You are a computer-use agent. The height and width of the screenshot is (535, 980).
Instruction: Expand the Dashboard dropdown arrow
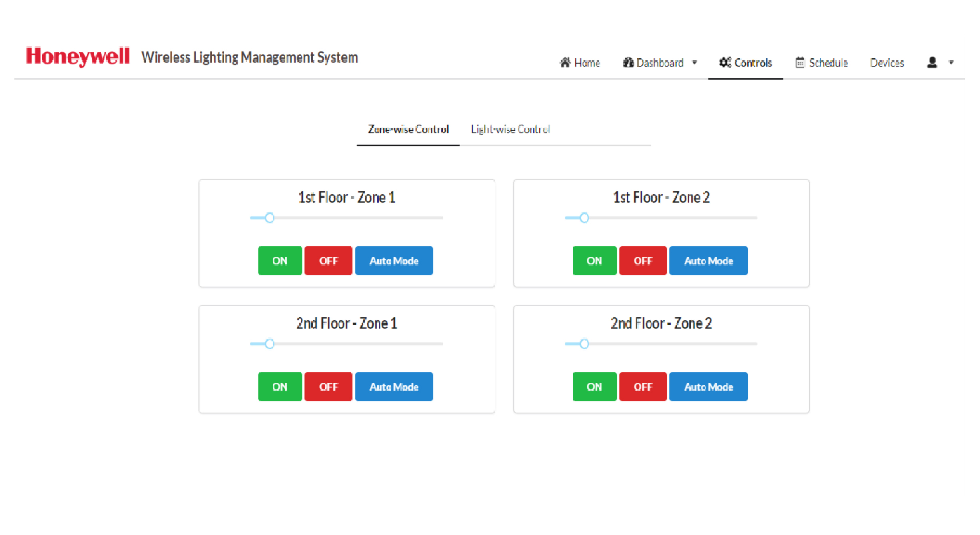click(695, 62)
